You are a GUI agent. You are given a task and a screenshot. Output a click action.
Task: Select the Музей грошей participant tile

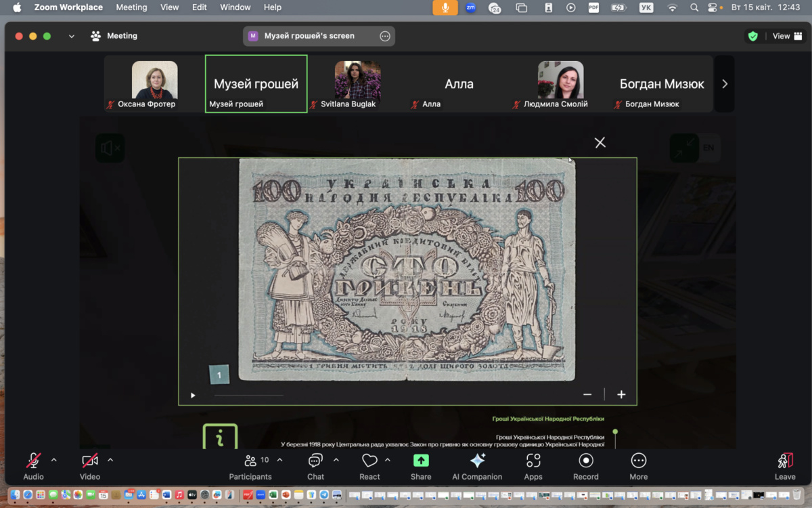(x=256, y=84)
